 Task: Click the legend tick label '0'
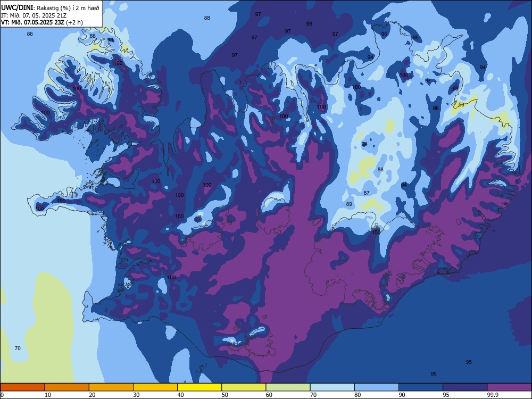click(x=2, y=395)
